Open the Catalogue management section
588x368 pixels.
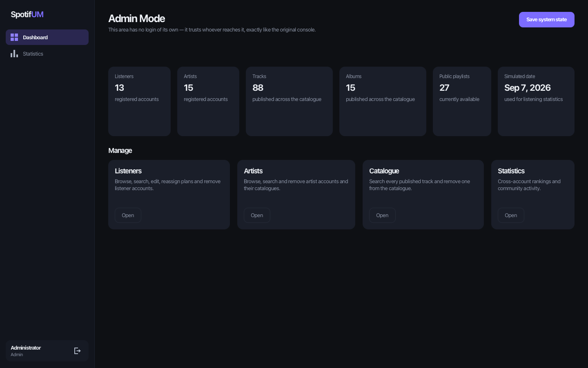point(382,215)
